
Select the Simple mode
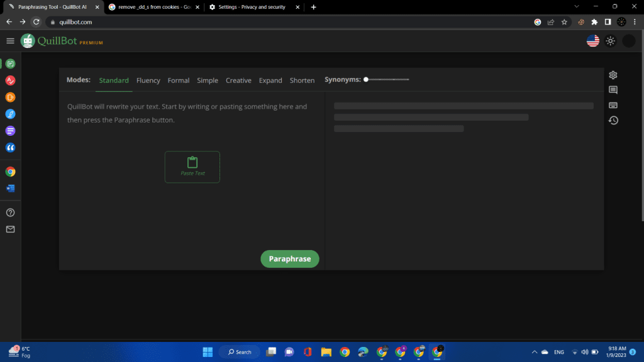pos(208,80)
